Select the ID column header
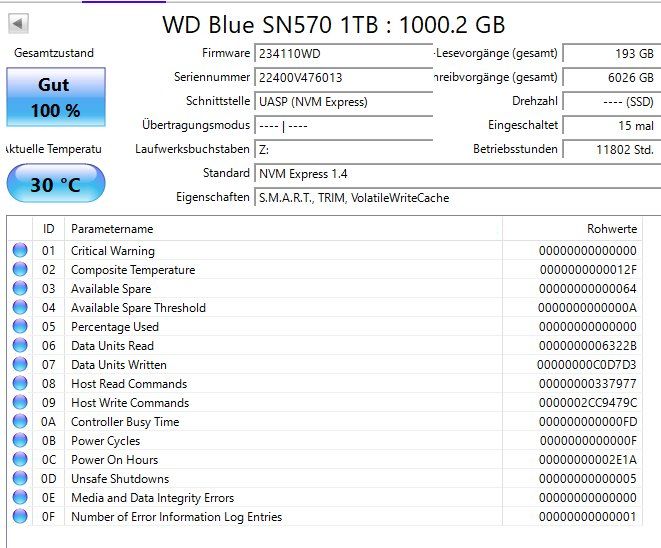The height and width of the screenshot is (548, 661). point(48,229)
